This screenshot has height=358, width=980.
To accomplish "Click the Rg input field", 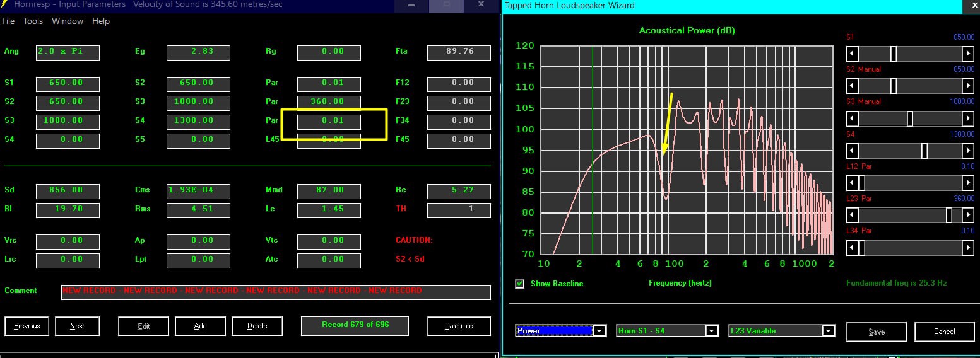I will [329, 52].
